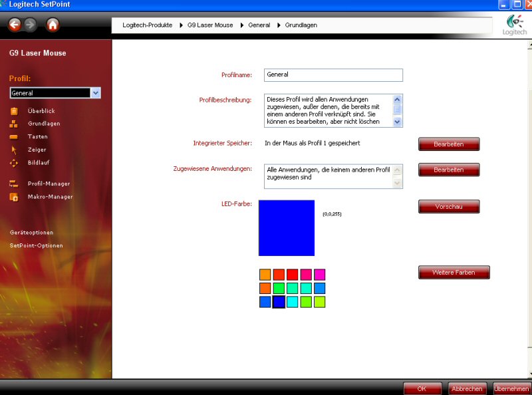Expand the Profil dropdown showing General
The width and height of the screenshot is (532, 395).
coord(96,93)
